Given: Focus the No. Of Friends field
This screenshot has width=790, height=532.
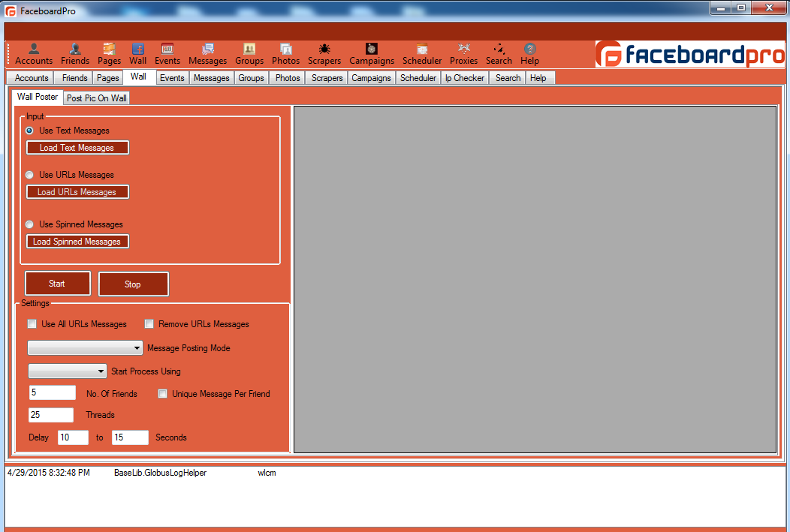Looking at the screenshot, I should point(53,392).
